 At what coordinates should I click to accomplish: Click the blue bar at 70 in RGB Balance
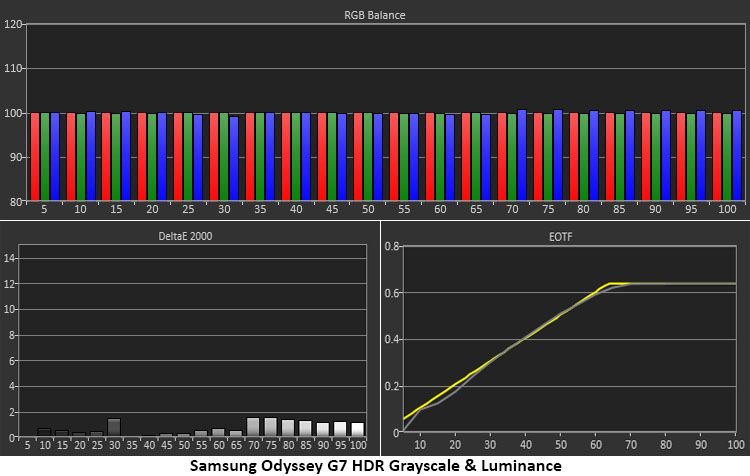coord(521,155)
